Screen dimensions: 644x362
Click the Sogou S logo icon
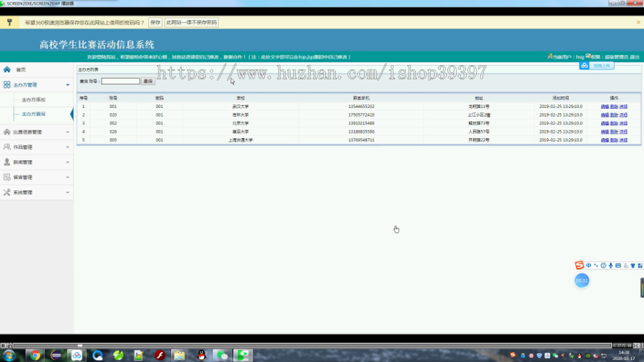pos(579,265)
